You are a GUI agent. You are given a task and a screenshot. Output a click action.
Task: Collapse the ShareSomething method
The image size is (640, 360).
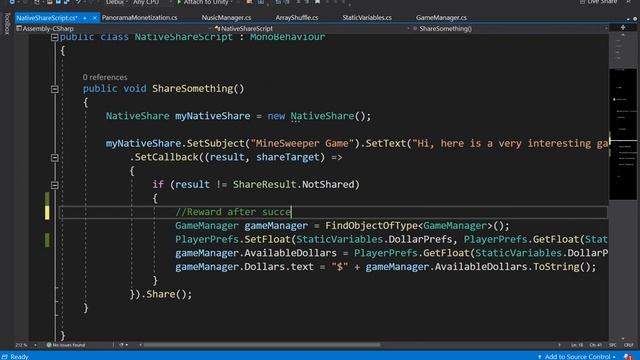[54, 89]
